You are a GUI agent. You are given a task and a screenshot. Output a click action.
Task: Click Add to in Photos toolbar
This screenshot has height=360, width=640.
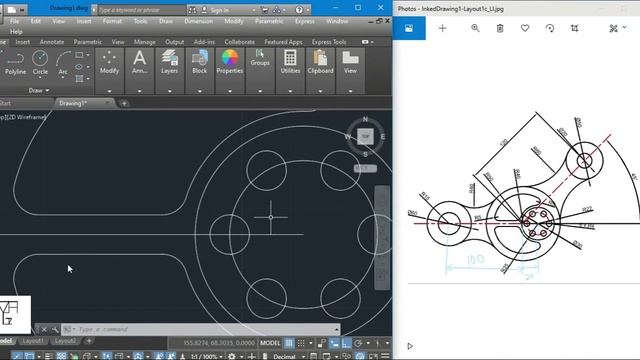click(x=442, y=28)
